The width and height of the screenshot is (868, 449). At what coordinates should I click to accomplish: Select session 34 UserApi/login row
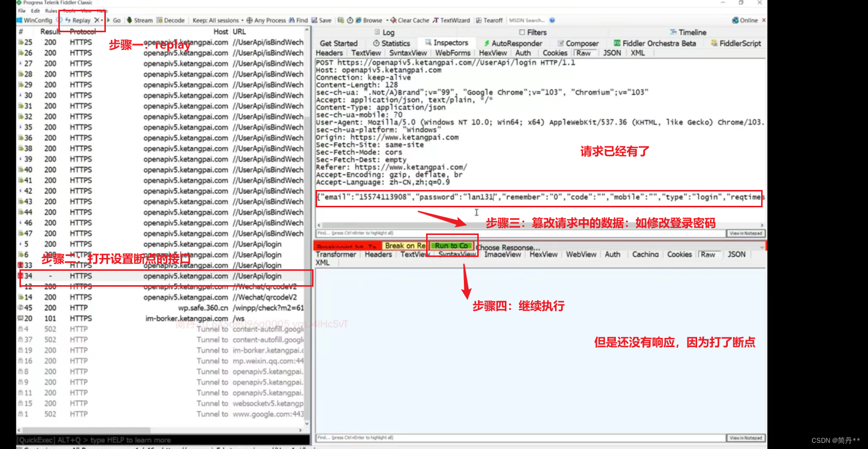160,276
